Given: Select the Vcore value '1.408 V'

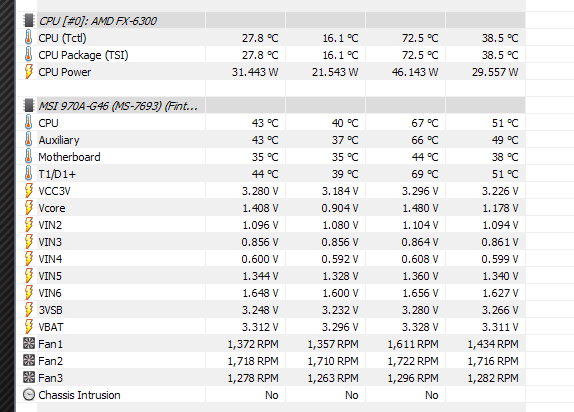Looking at the screenshot, I should [x=260, y=208].
